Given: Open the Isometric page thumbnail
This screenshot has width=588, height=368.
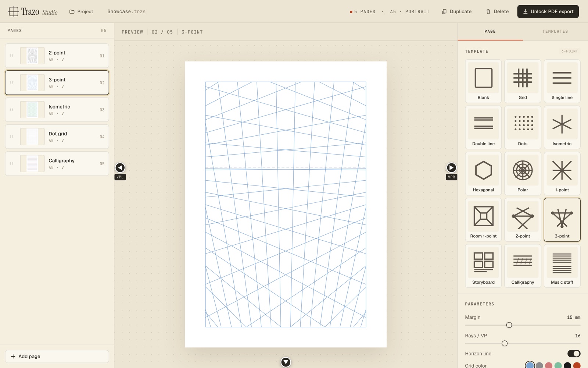Looking at the screenshot, I should tap(32, 110).
